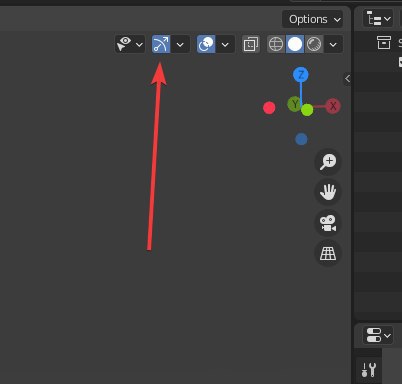Click the Move view hand button

(328, 192)
